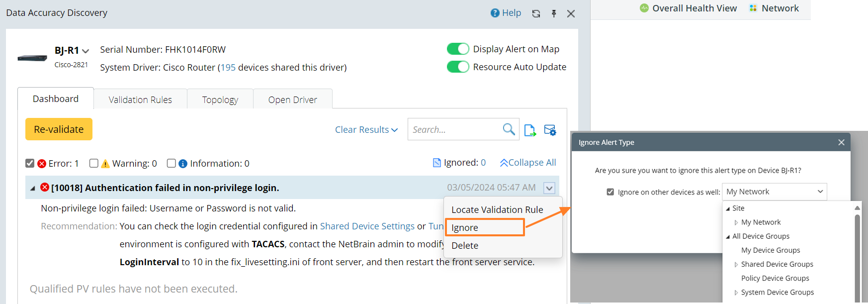Image resolution: width=868 pixels, height=304 pixels.
Task: Open the Shared Device Settings link
Action: [x=367, y=226]
